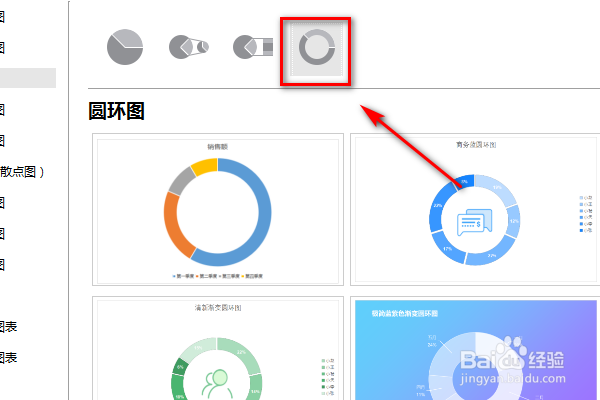Choose the 清新渐变圆环图 green doughnut template
This screenshot has width=600, height=400.
point(218,348)
